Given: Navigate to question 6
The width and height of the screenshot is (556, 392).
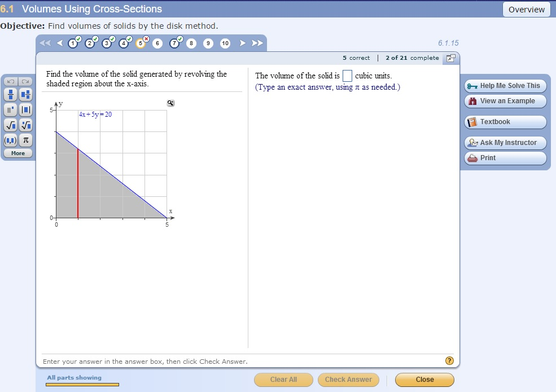Looking at the screenshot, I should pyautogui.click(x=157, y=43).
